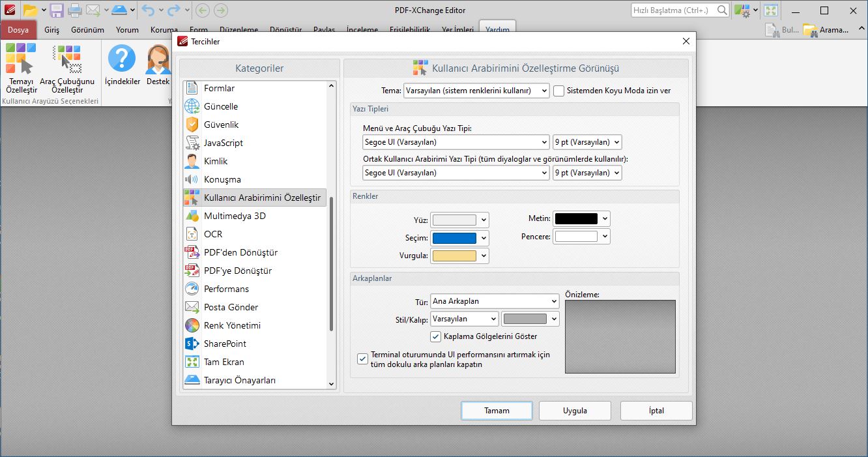Viewport: 868px width, 457px height.
Task: Open the Seçim blue color picker
Action: 459,238
